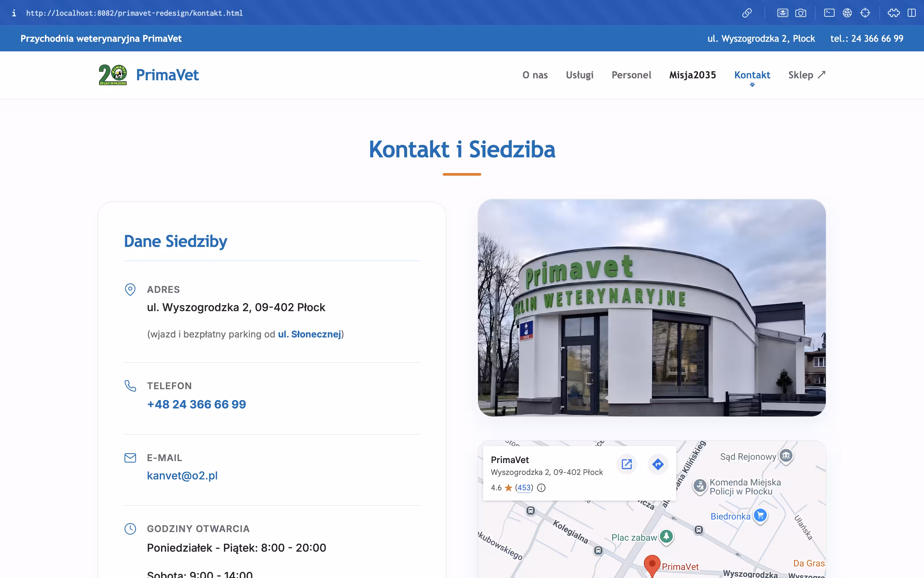Open the external Sklep link

(807, 75)
